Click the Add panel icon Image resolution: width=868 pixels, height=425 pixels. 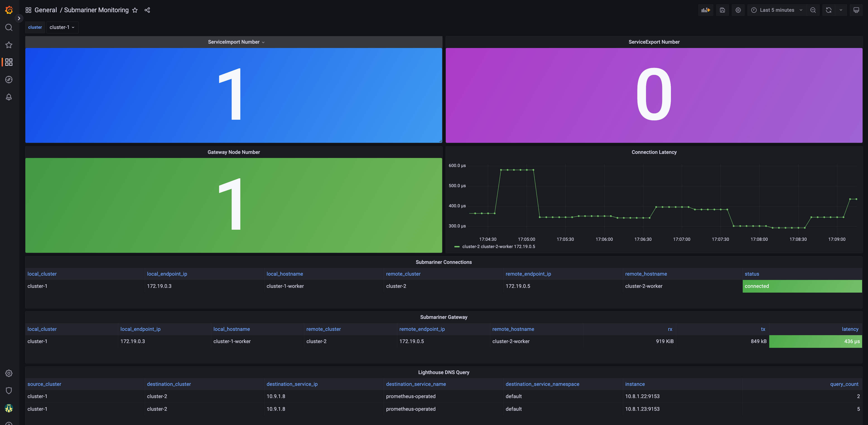[705, 10]
